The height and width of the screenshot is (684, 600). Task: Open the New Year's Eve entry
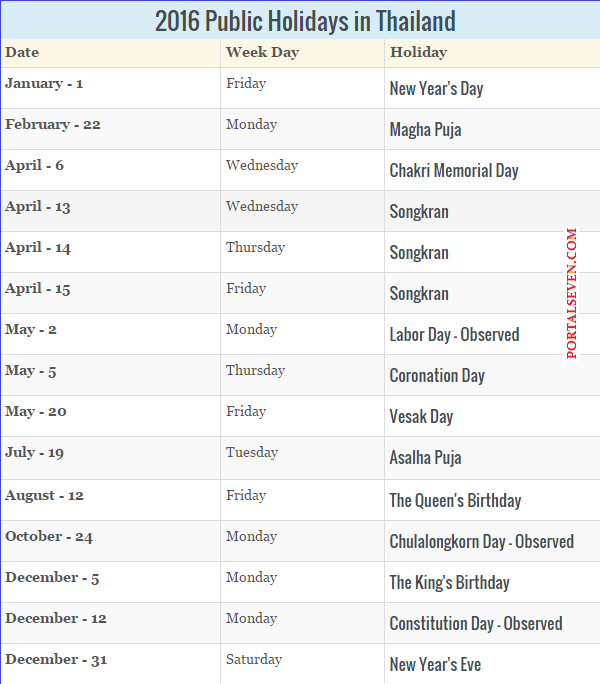pyautogui.click(x=435, y=664)
